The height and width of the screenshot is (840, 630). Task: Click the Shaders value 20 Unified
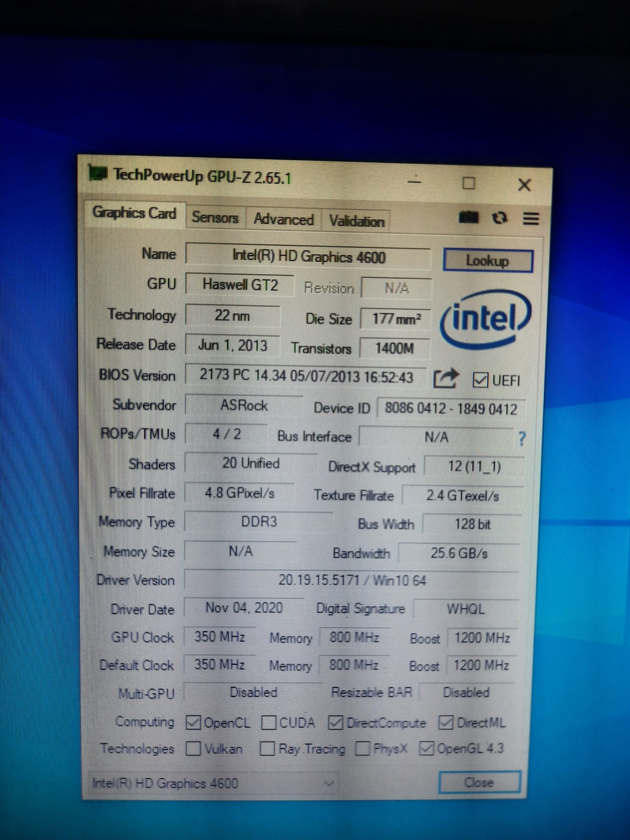[x=251, y=463]
